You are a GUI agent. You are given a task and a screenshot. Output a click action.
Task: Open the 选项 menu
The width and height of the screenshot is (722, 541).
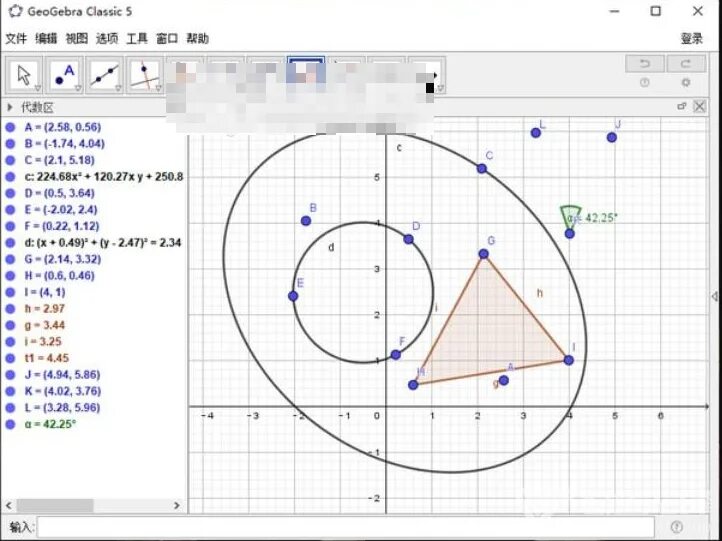click(x=107, y=39)
